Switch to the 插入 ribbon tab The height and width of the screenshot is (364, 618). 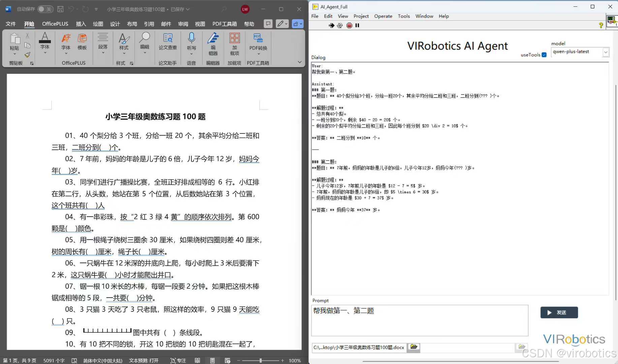click(81, 24)
